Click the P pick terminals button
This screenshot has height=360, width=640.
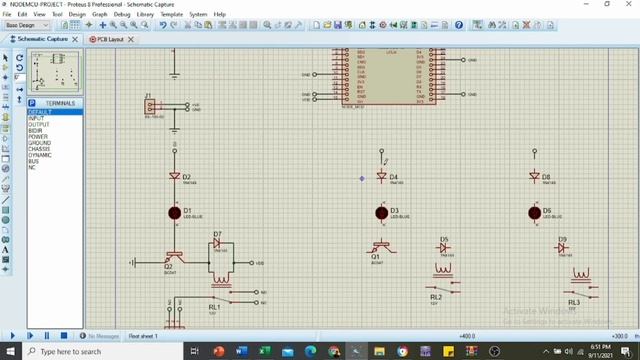pos(32,103)
